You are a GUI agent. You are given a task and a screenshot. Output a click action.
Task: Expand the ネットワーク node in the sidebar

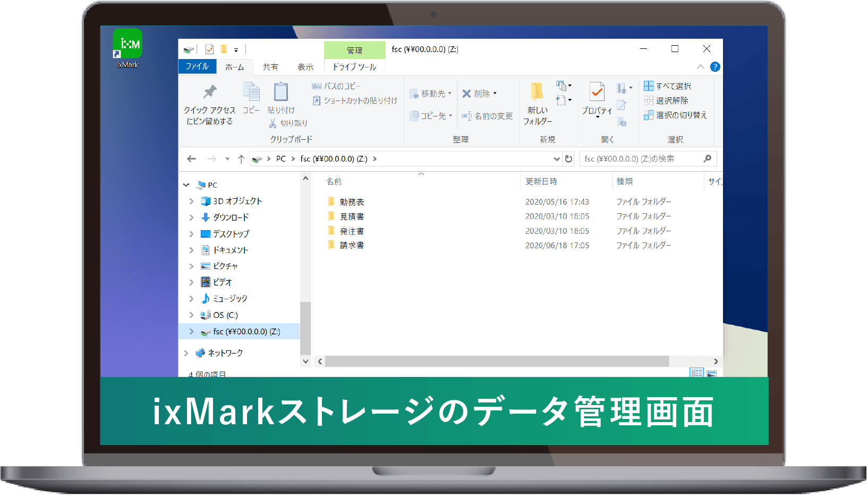tap(187, 352)
